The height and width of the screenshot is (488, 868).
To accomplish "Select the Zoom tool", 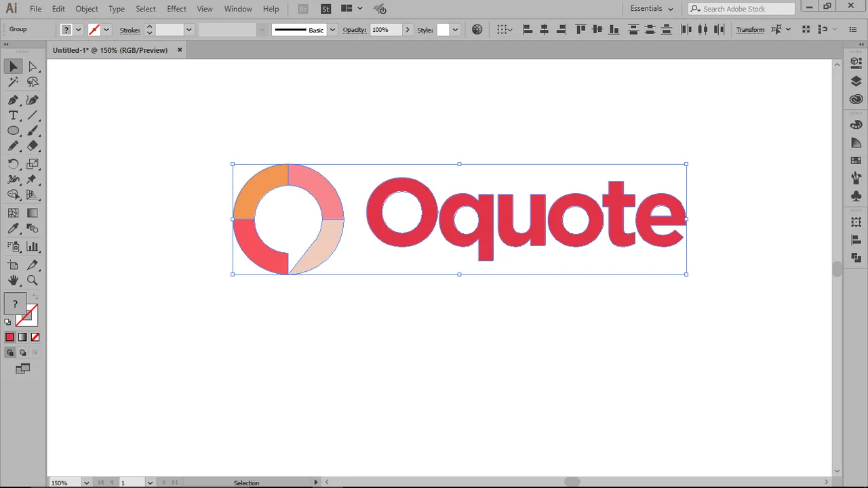I will tap(33, 281).
